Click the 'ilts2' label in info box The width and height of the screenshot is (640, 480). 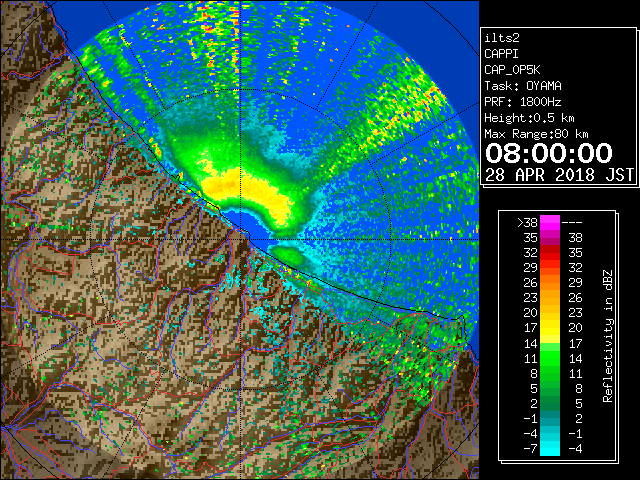click(x=502, y=38)
